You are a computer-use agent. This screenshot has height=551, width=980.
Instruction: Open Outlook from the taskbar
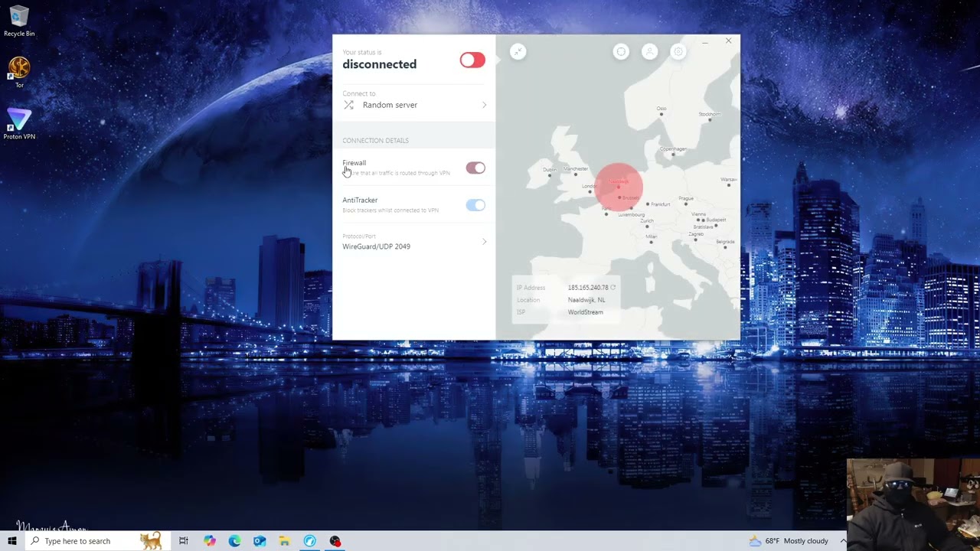pos(260,541)
